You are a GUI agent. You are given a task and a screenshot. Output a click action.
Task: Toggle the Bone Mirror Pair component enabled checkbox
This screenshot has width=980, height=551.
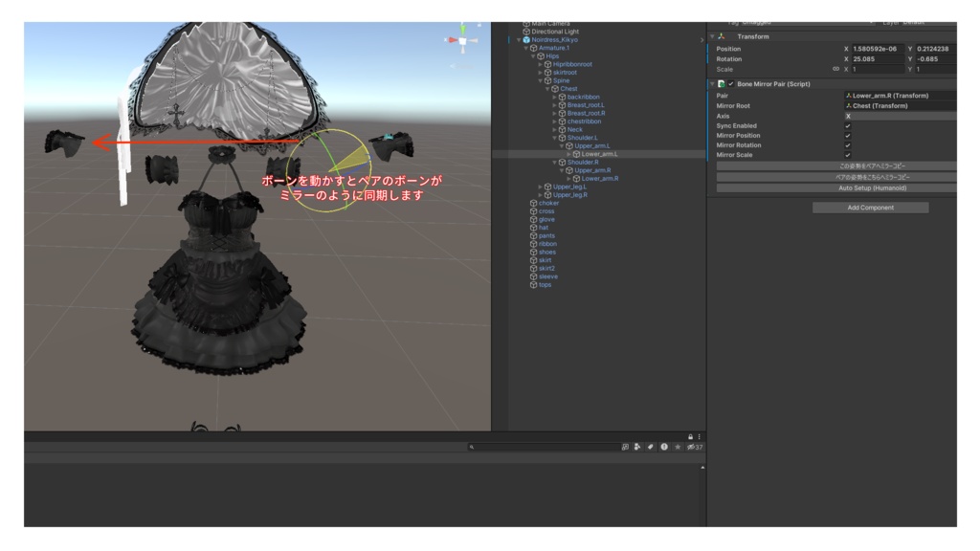tap(730, 84)
